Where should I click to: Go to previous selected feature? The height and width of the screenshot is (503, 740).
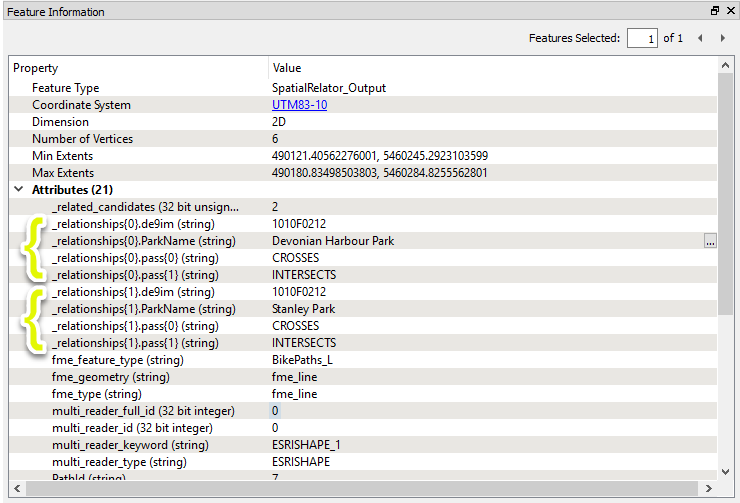point(699,38)
